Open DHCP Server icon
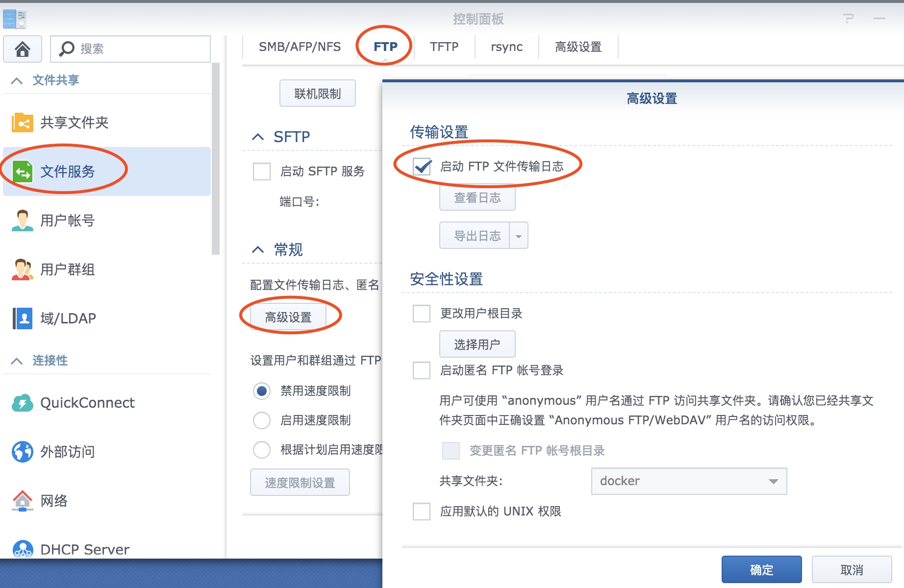 [x=23, y=549]
